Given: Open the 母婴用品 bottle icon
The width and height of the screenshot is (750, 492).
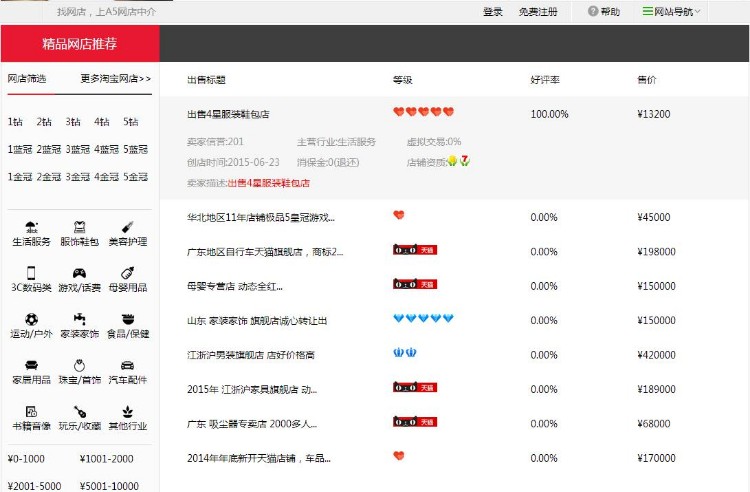Looking at the screenshot, I should tap(128, 273).
